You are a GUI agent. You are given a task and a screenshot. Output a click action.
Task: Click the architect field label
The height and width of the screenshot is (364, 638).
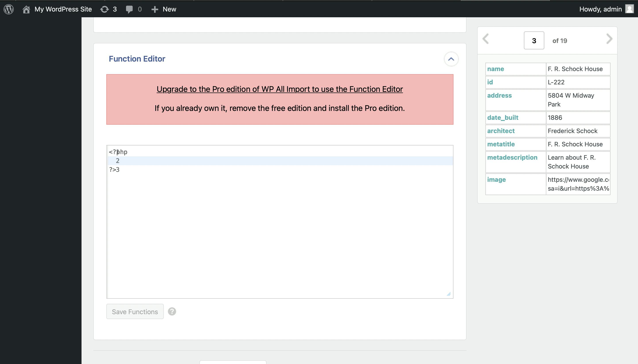coord(501,131)
